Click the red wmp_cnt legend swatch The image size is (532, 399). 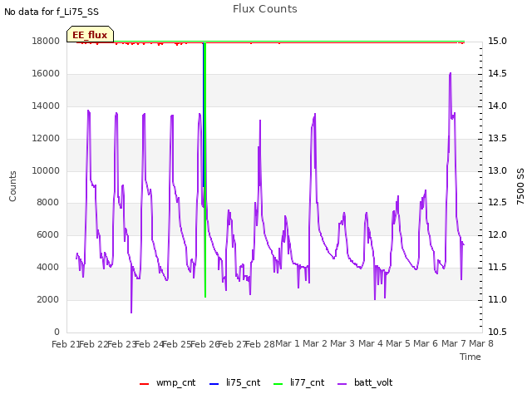click(x=144, y=384)
